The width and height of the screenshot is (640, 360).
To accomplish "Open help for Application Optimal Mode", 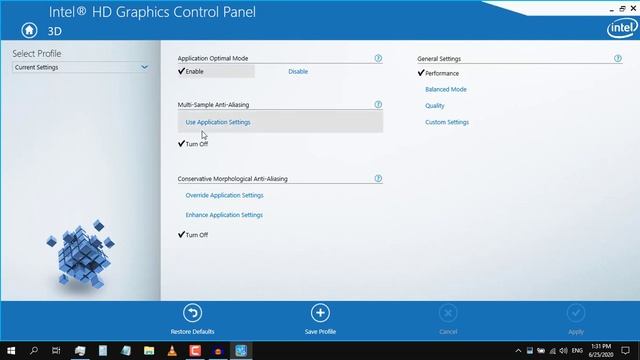I will pyautogui.click(x=378, y=58).
